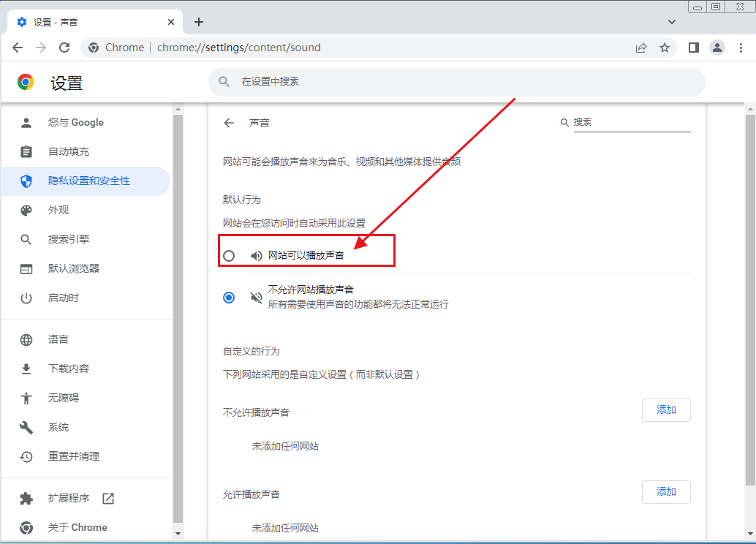Open 默认浏览器 settings section
756x544 pixels.
tap(87, 268)
